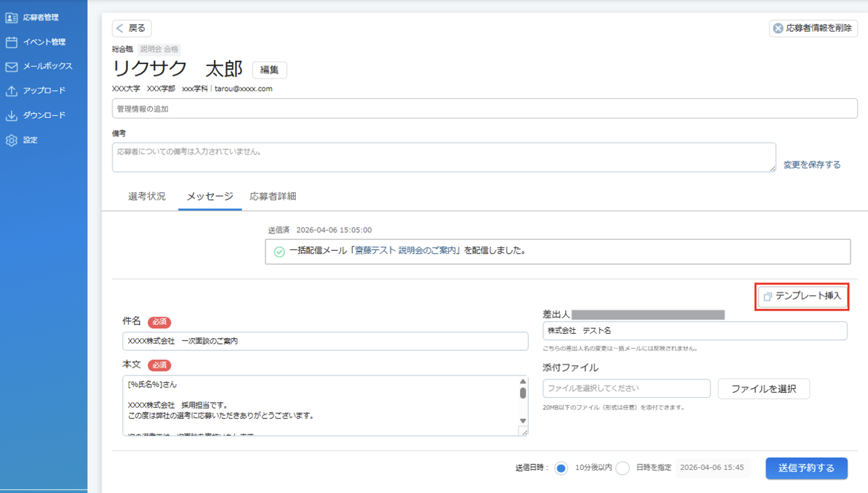
Task: Select the 日時を指定 radio button
Action: [623, 468]
